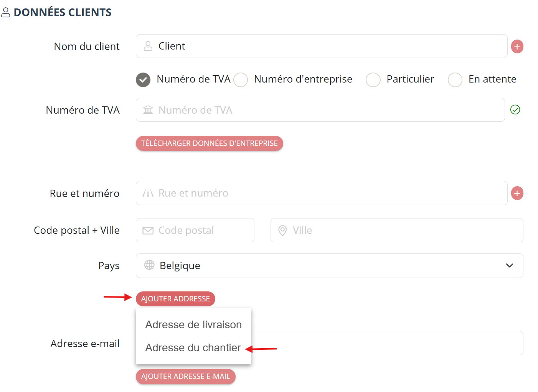Select Adresse du chantier from the menu
This screenshot has height=392, width=538.
[x=193, y=347]
